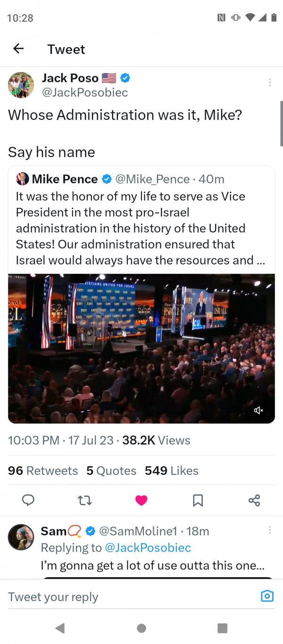View who retweeted via 96 Retweets
Viewport: 283px width, 644px height.
(42, 470)
